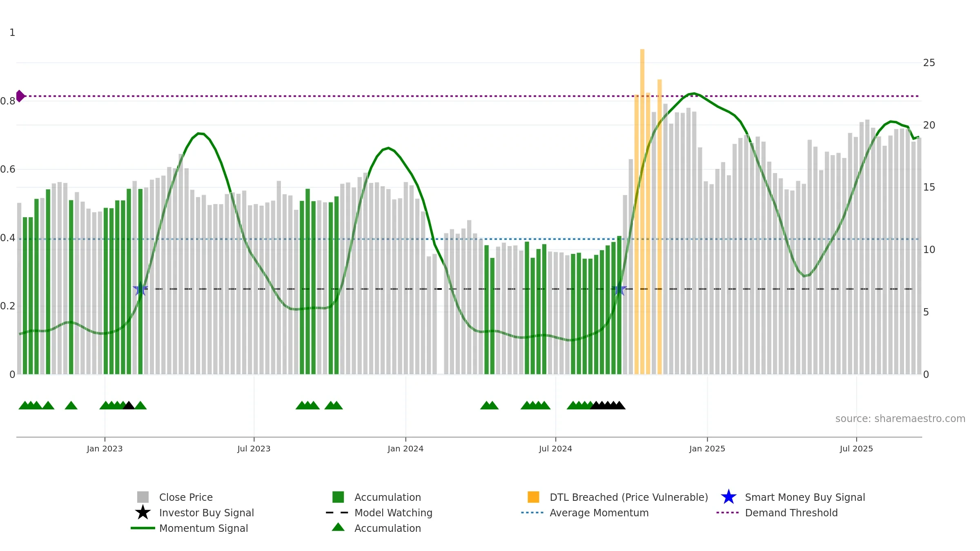Click the tallest orange DTL Breached bar

[642, 211]
